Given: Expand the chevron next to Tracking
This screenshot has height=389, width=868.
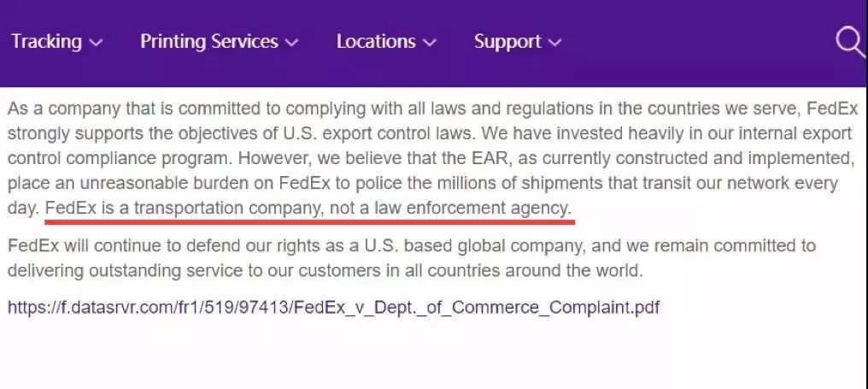Looking at the screenshot, I should point(95,43).
